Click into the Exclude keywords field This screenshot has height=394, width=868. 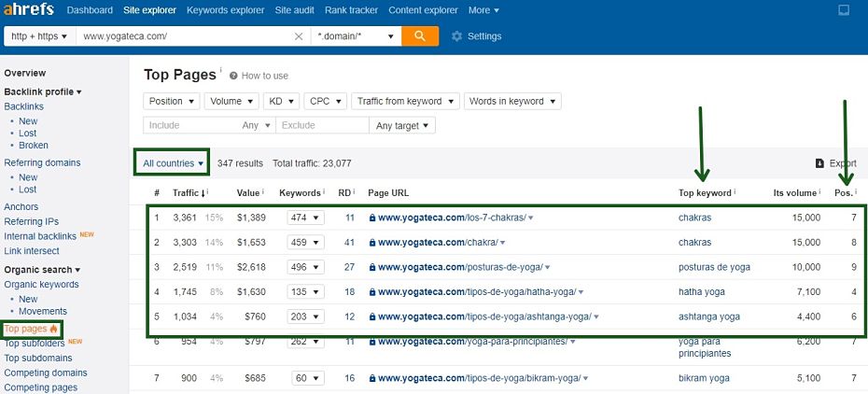click(322, 126)
